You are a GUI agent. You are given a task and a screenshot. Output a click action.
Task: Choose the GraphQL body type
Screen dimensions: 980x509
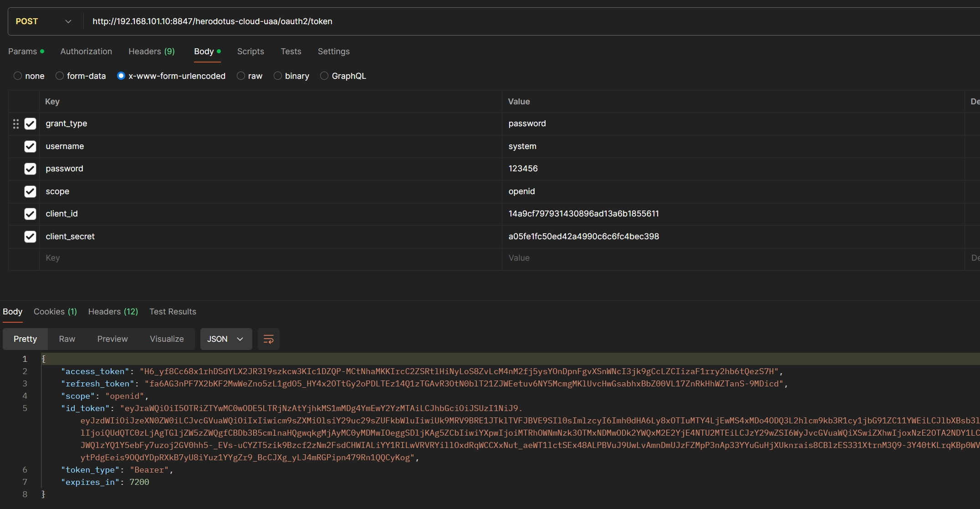pyautogui.click(x=324, y=76)
